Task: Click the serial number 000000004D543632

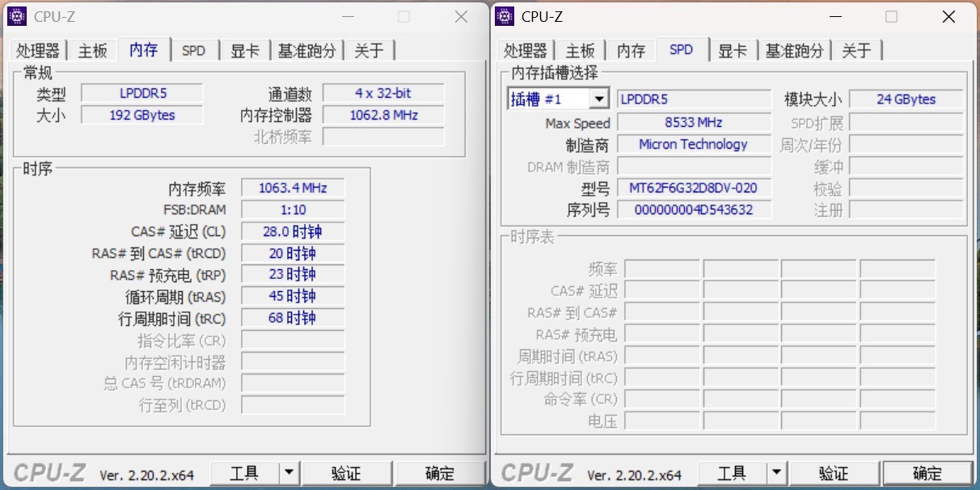Action: [x=693, y=210]
